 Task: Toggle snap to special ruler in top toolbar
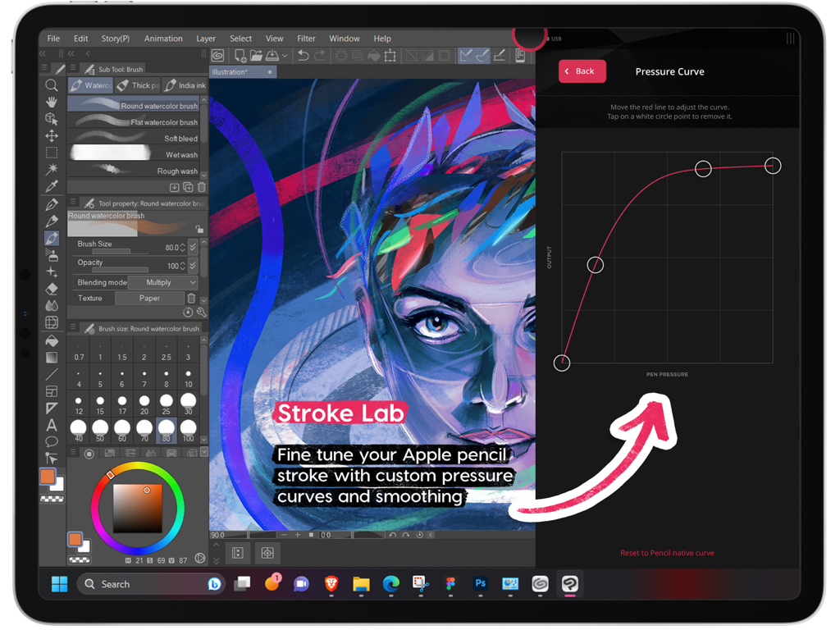pyautogui.click(x=481, y=56)
